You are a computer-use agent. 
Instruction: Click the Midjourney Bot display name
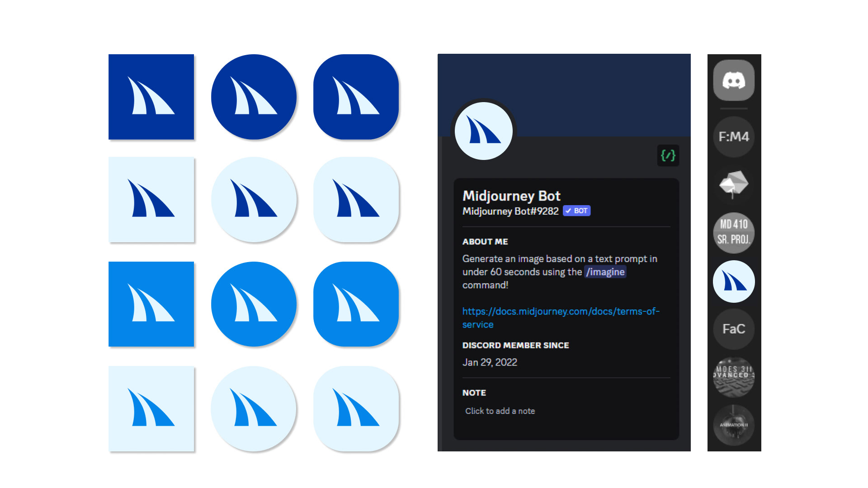click(x=511, y=196)
